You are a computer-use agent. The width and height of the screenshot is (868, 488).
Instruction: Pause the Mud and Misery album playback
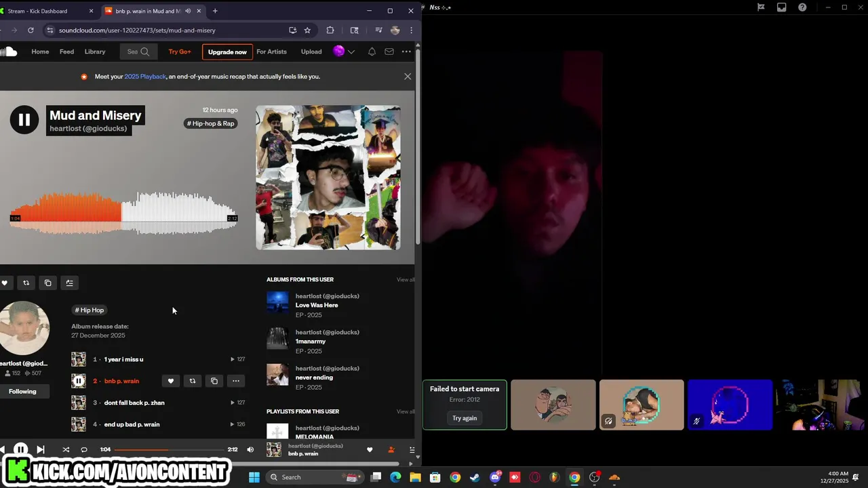(24, 120)
